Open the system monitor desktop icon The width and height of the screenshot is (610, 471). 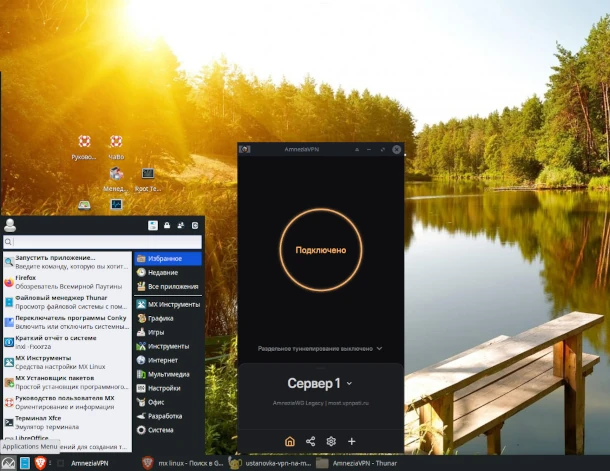(116, 204)
